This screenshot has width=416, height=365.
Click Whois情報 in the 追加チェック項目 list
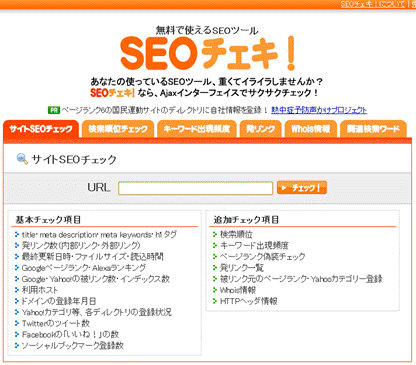238,290
